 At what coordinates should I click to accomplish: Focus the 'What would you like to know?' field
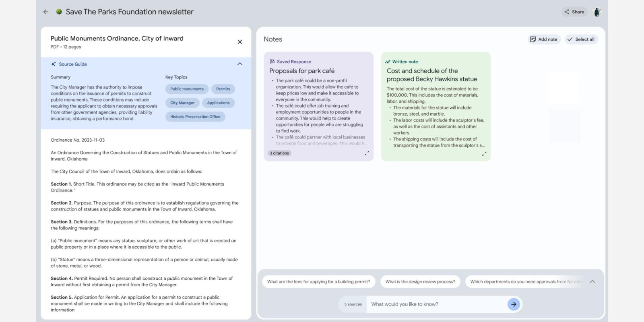tap(437, 304)
